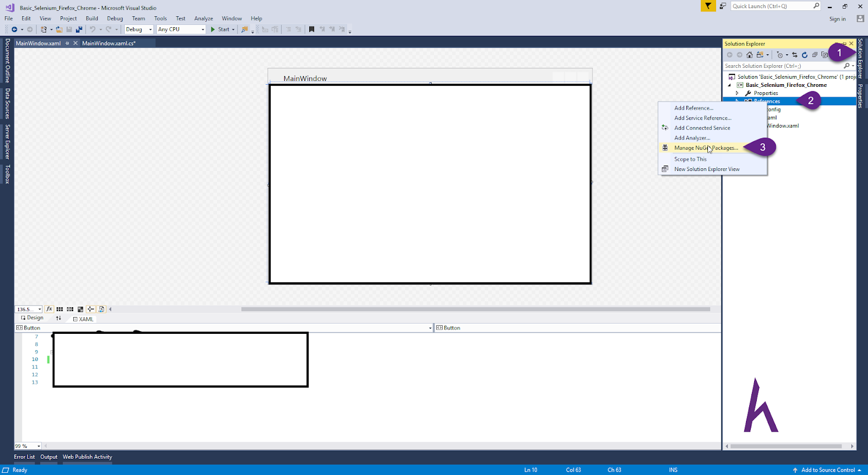868x475 pixels.
Task: Click the account avatar icon near Sign in
Action: point(860,18)
